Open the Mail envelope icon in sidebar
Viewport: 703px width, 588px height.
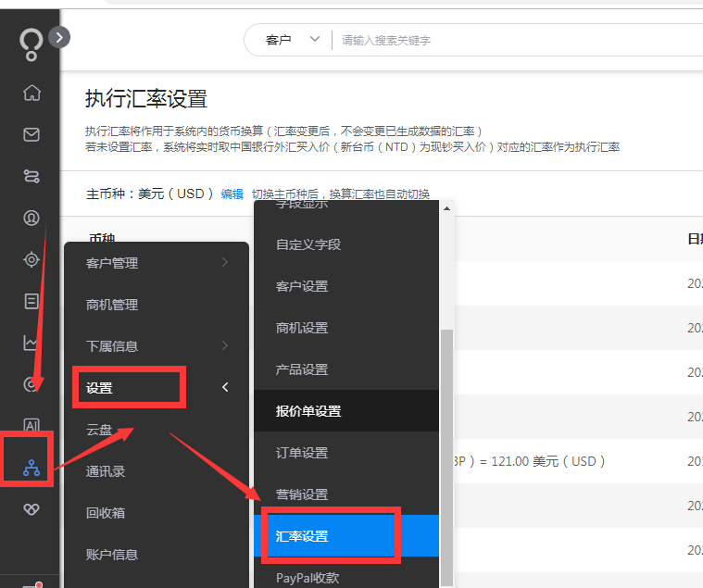coord(31,134)
